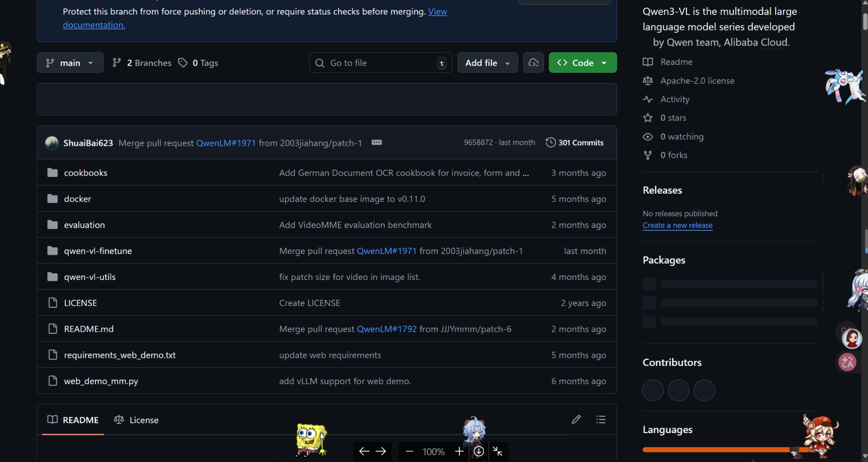
Task: Click the cookbooks folder icon
Action: tap(53, 173)
